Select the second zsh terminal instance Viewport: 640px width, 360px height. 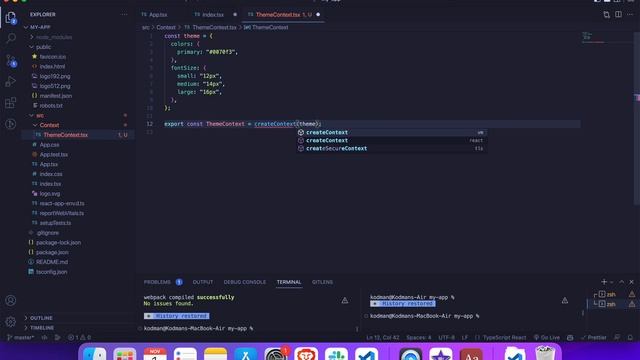pos(611,304)
